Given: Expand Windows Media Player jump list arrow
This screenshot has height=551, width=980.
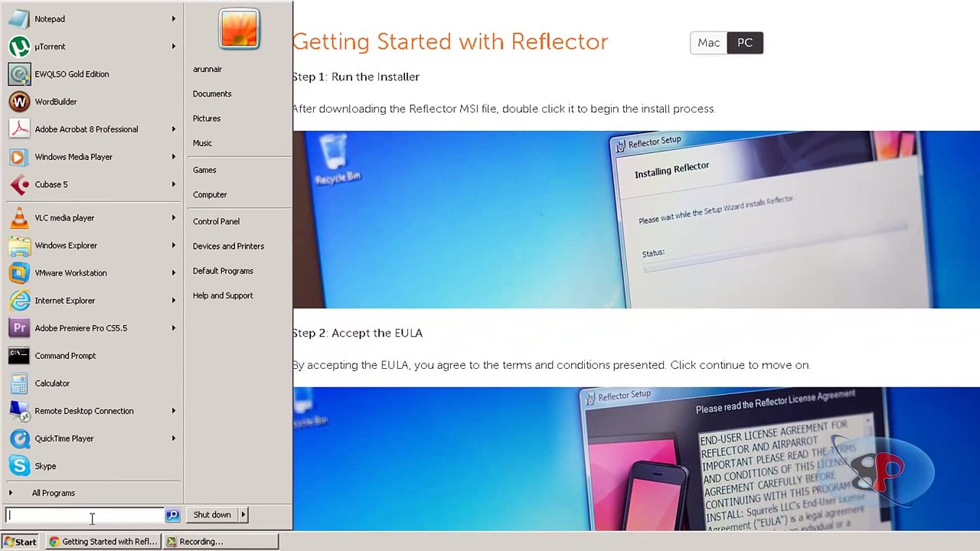Looking at the screenshot, I should coord(173,157).
